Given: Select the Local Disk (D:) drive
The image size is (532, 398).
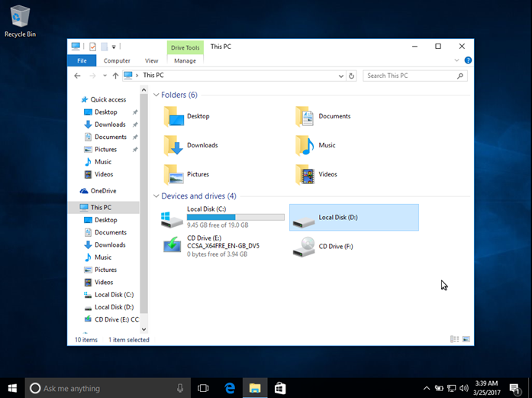Looking at the screenshot, I should (354, 218).
